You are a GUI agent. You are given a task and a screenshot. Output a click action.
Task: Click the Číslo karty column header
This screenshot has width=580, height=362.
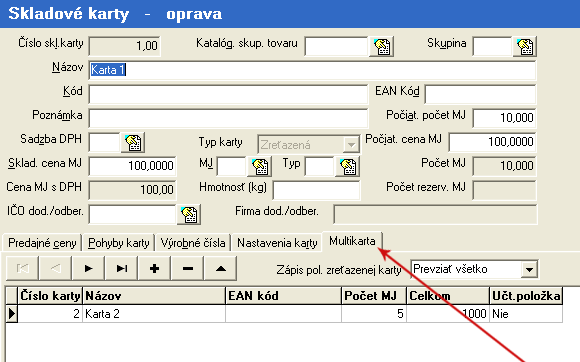(x=50, y=296)
